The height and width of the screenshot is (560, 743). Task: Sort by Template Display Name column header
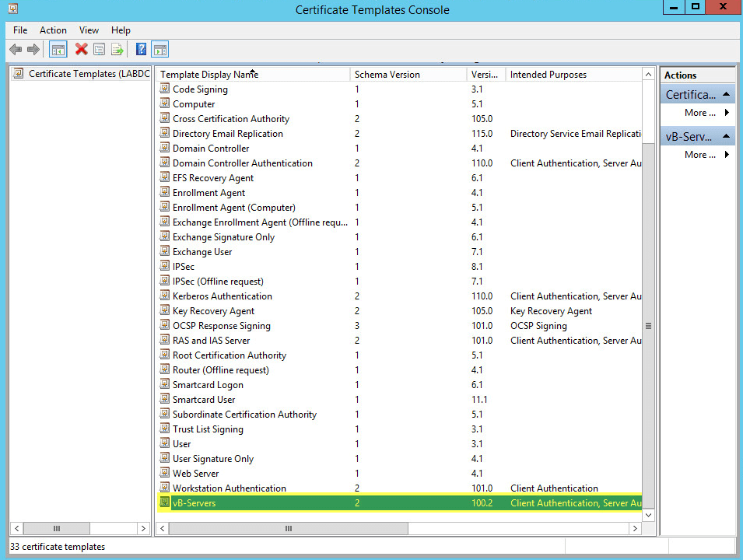pyautogui.click(x=253, y=75)
